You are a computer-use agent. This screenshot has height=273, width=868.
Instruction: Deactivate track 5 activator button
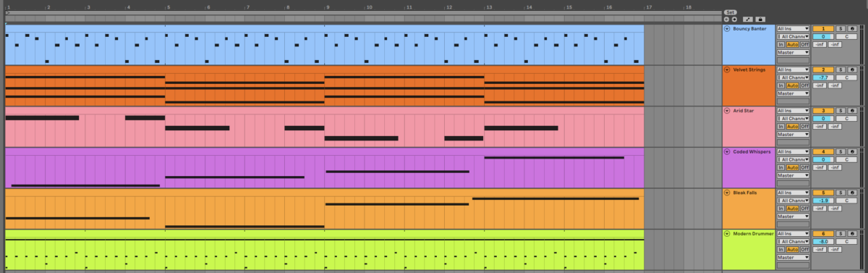pyautogui.click(x=823, y=193)
